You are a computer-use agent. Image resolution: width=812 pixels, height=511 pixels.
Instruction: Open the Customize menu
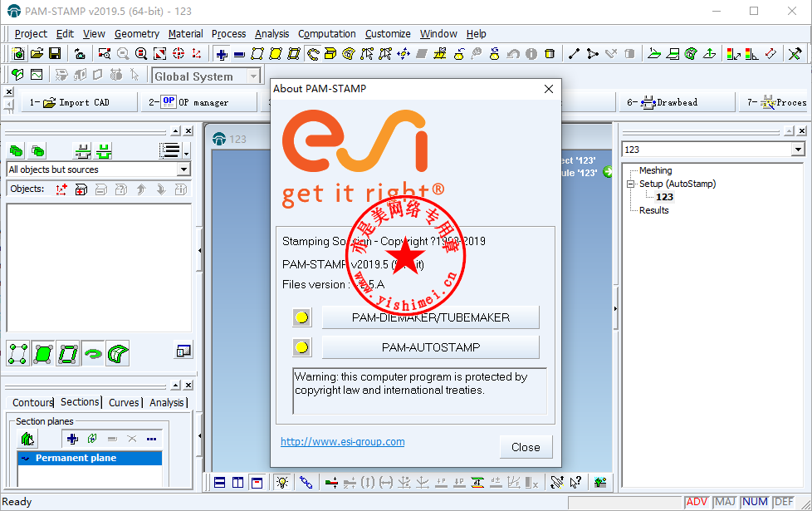click(388, 34)
